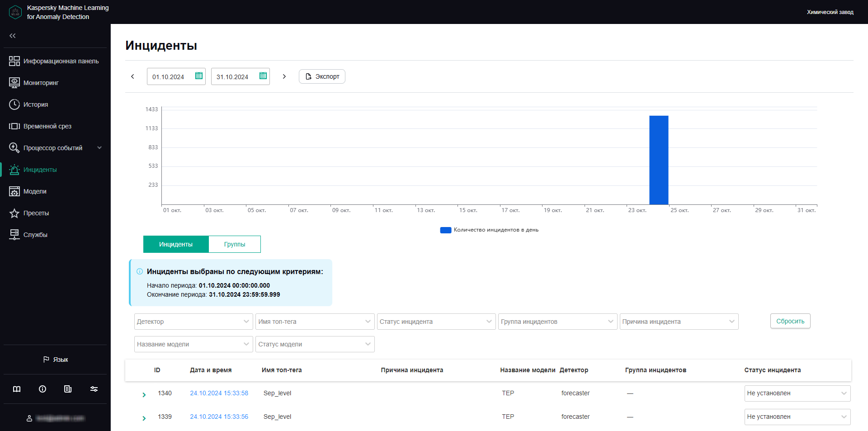Open the Статус инцидента filter dropdown
Screen dimensions: 868x431
click(436, 322)
